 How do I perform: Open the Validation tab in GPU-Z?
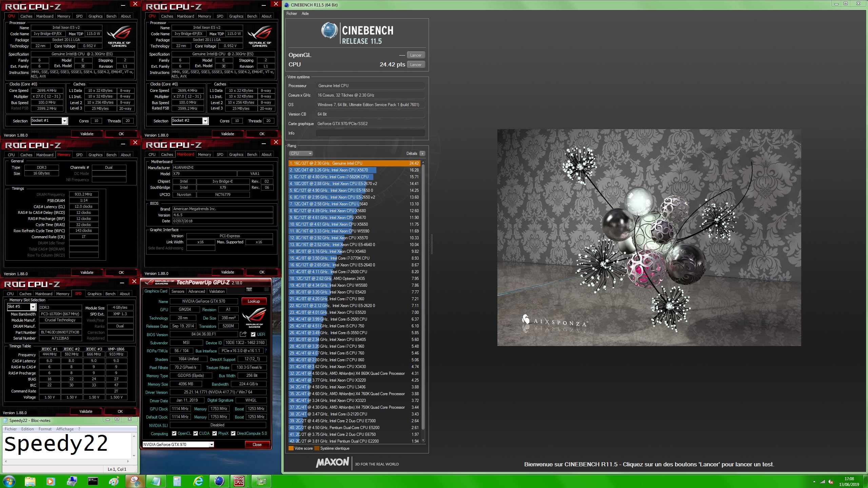click(217, 291)
